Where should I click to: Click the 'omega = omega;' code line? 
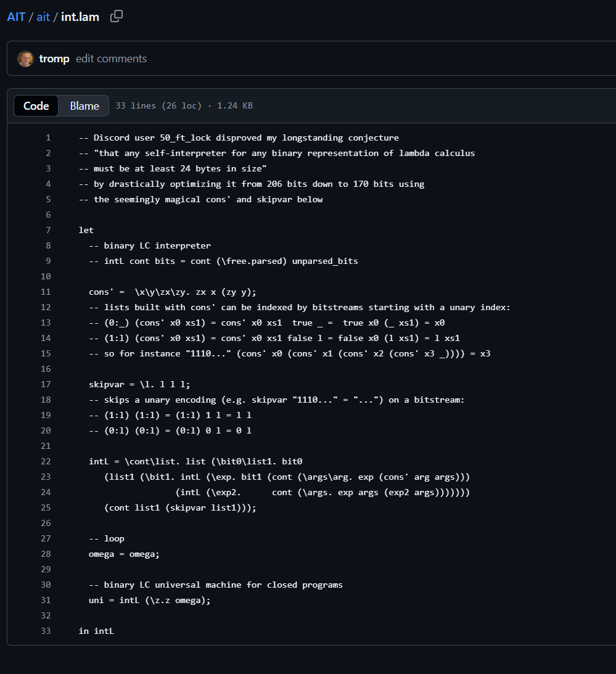(124, 554)
